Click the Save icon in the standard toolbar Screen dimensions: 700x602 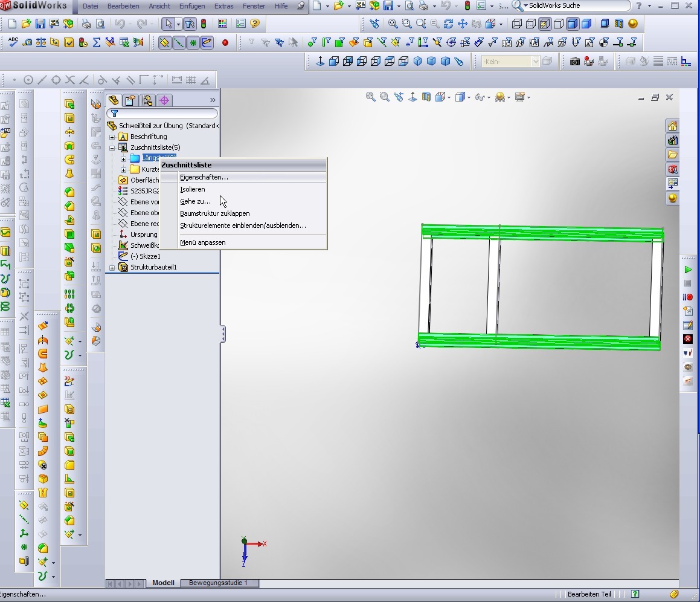coord(40,24)
